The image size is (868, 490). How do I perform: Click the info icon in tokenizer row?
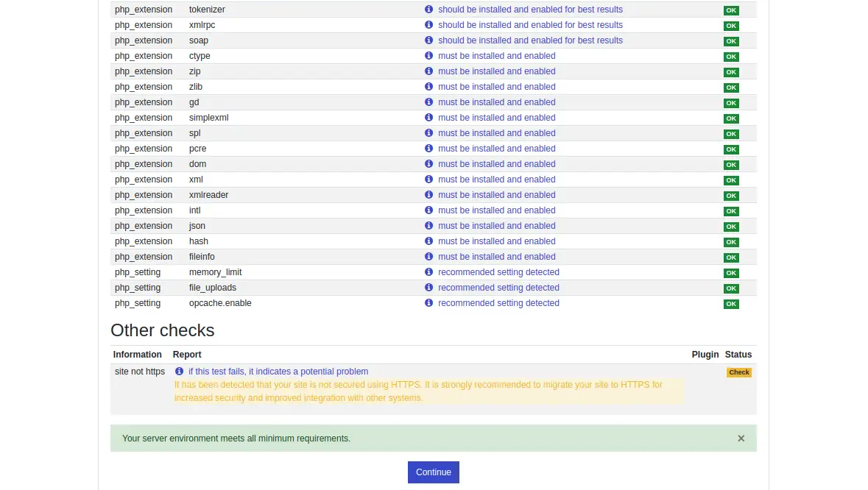[428, 10]
